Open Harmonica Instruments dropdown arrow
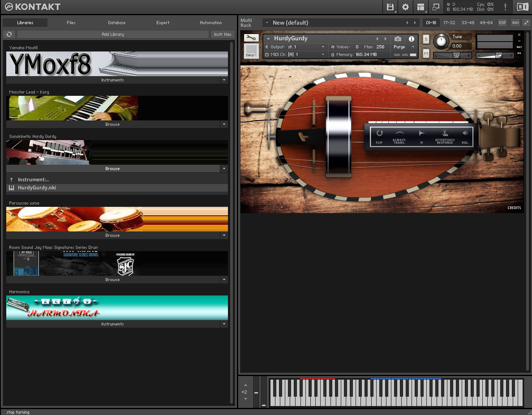The image size is (532, 415). coord(224,324)
